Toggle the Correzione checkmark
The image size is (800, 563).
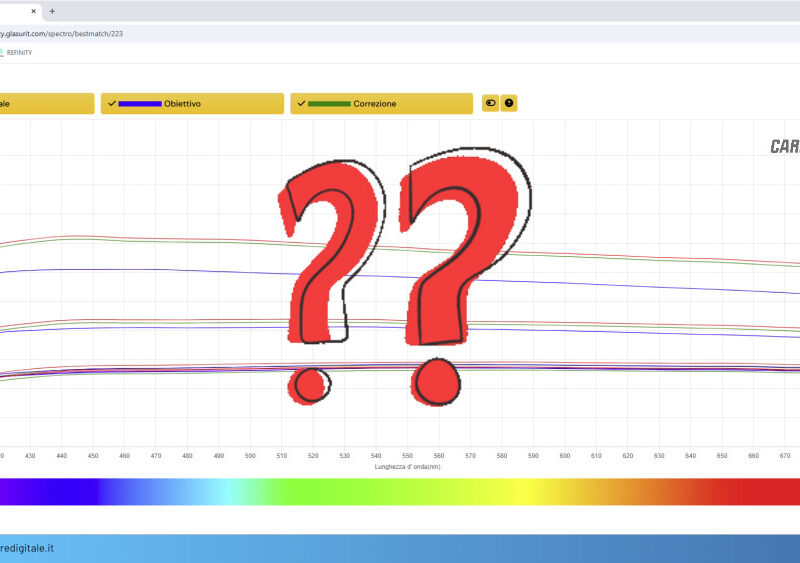pyautogui.click(x=301, y=103)
